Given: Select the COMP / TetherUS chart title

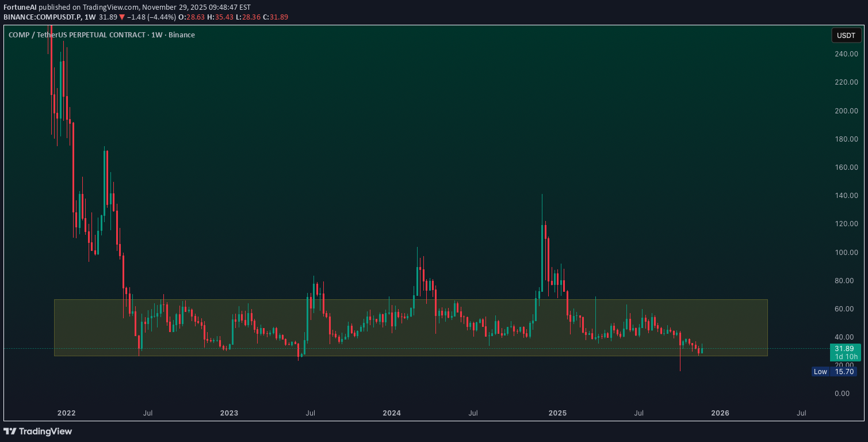Looking at the screenshot, I should [101, 35].
